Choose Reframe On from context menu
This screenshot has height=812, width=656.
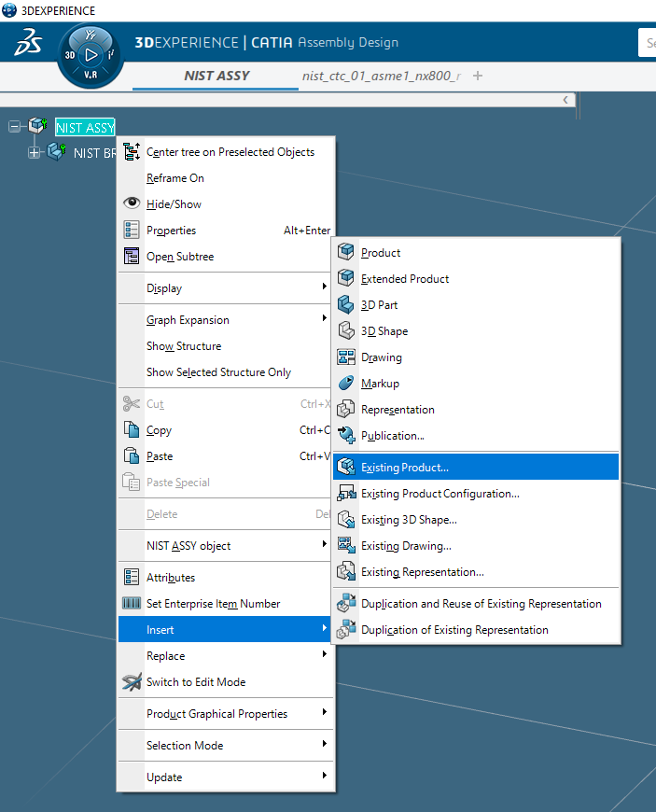click(x=226, y=178)
